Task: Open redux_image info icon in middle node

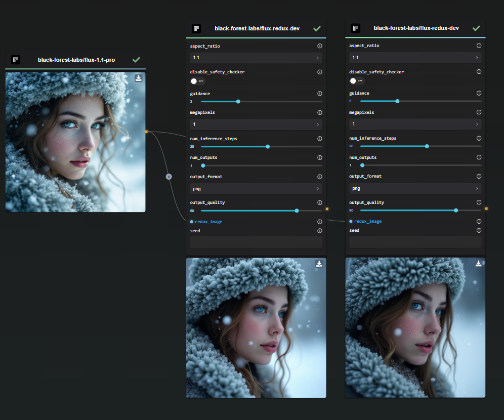Action: [319, 222]
